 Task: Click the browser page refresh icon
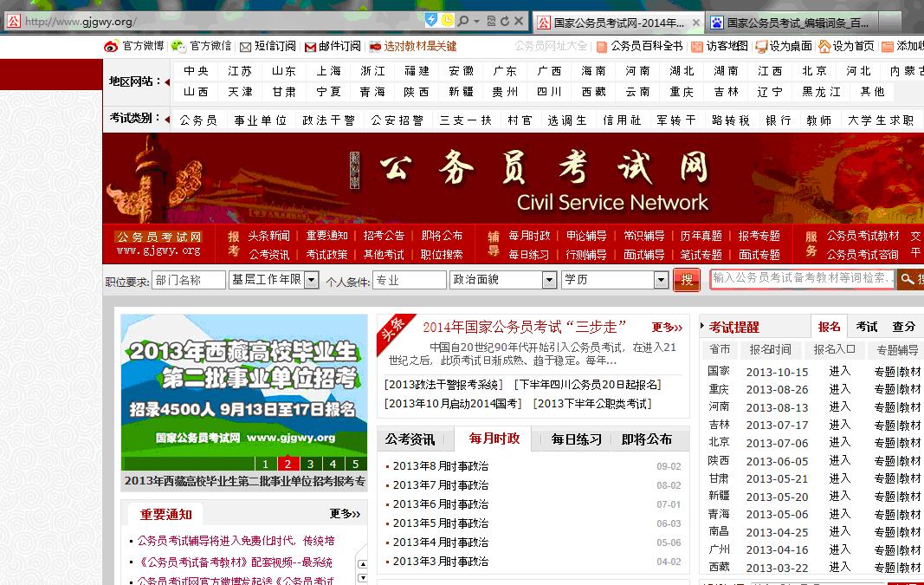click(505, 20)
